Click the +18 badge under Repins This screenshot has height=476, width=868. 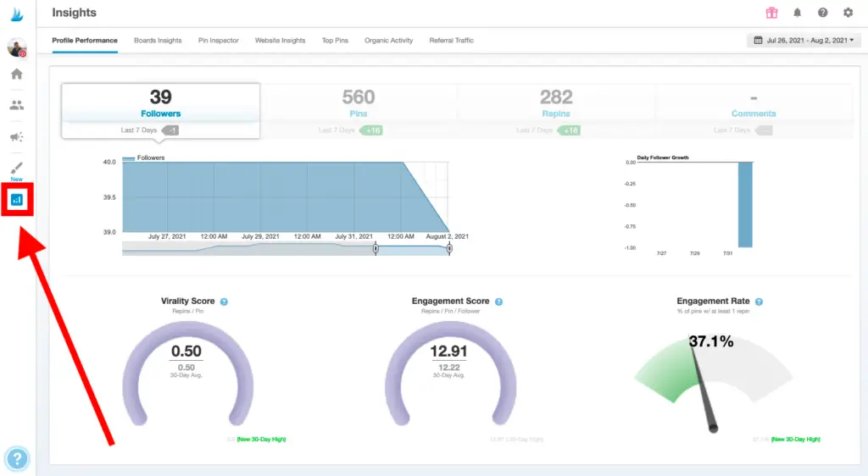coord(569,130)
